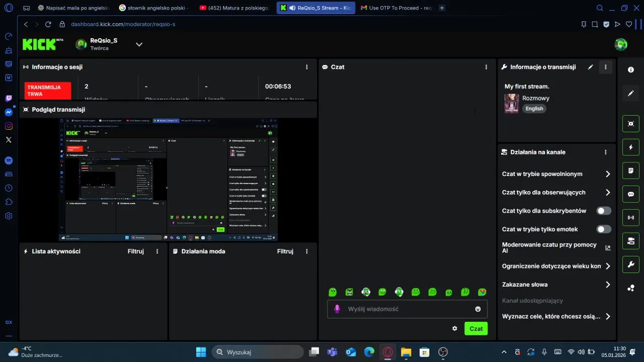Open Messenger in the Opera sidebar

9,112
